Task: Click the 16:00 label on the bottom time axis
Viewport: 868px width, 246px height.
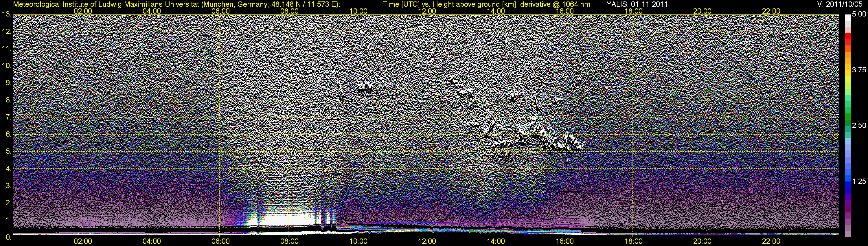Action: click(x=565, y=241)
